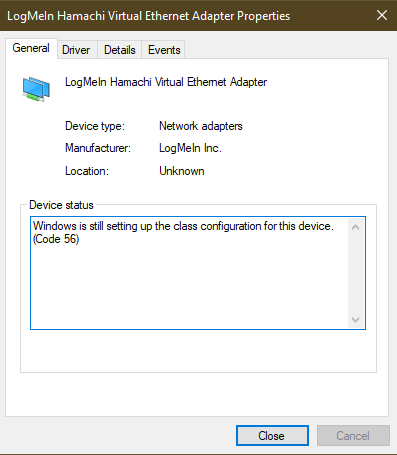
Task: Click the 'Manufacturer:' label
Action: pos(98,148)
